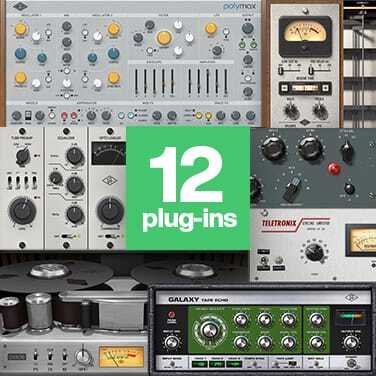This screenshot has height=376, width=376.
Task: Click the orange VU meter on tape machine
Action: pyautogui.click(x=122, y=356)
